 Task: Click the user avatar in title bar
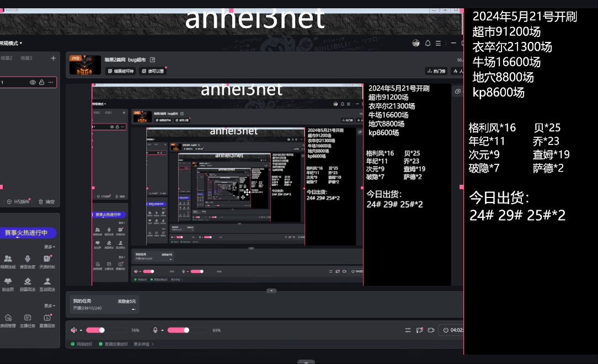click(x=416, y=43)
